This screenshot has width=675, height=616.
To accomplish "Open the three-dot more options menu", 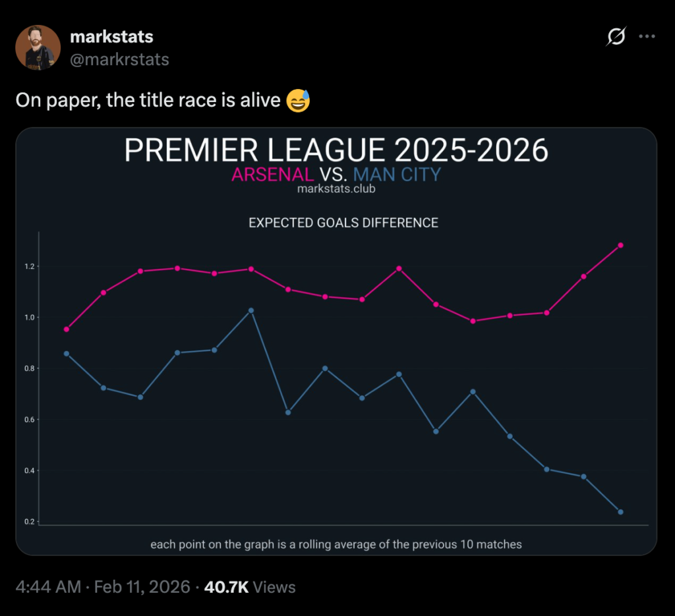I will click(647, 38).
